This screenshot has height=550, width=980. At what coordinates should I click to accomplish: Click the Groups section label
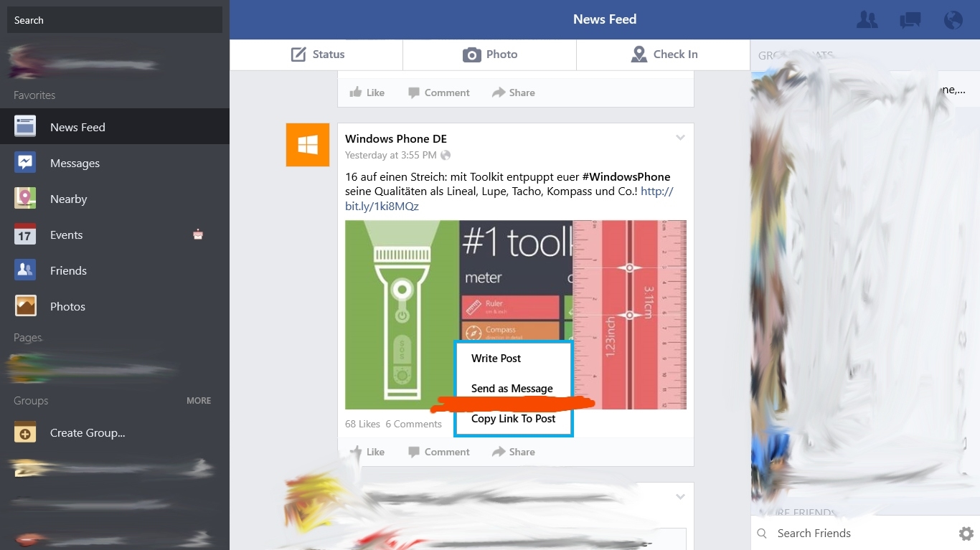[31, 401]
